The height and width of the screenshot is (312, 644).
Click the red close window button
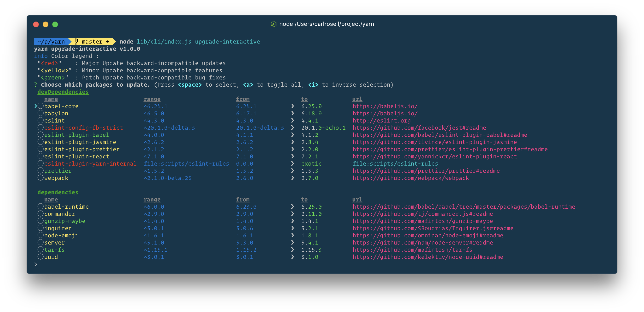click(x=36, y=24)
